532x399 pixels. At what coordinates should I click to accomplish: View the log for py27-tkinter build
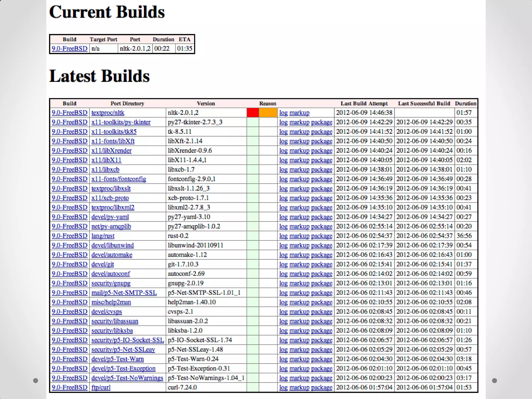pyautogui.click(x=283, y=122)
